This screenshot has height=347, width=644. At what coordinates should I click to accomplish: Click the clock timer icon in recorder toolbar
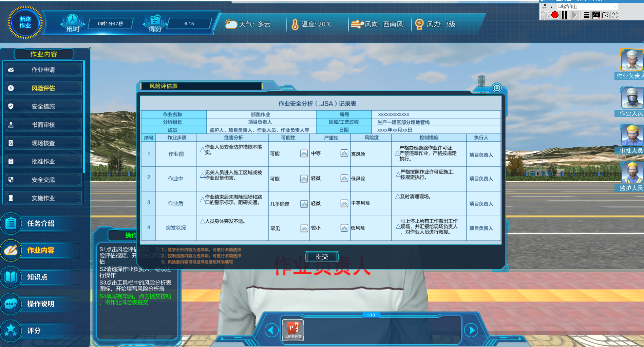615,15
